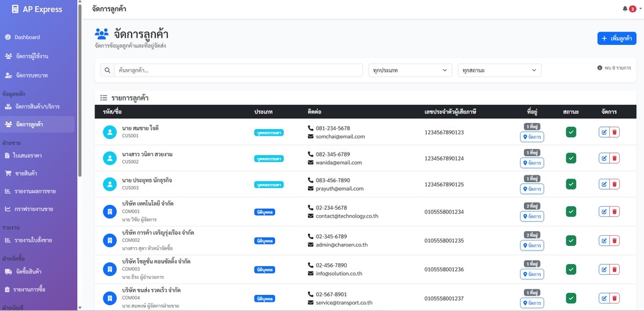
Task: Click จัดการ address button for CUS002
Action: pyautogui.click(x=532, y=163)
